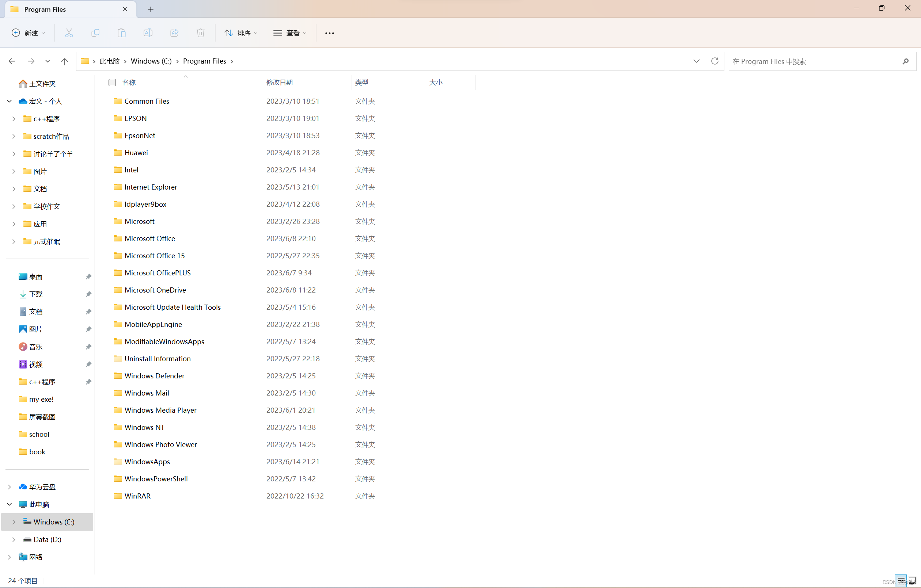The height and width of the screenshot is (588, 921).
Task: Open my exe! folder in sidebar
Action: pos(36,399)
